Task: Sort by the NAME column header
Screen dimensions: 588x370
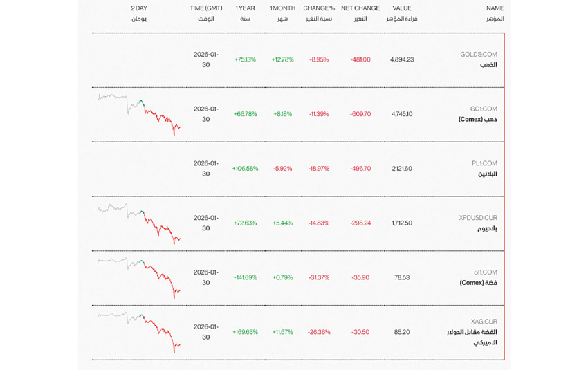Action: point(495,8)
